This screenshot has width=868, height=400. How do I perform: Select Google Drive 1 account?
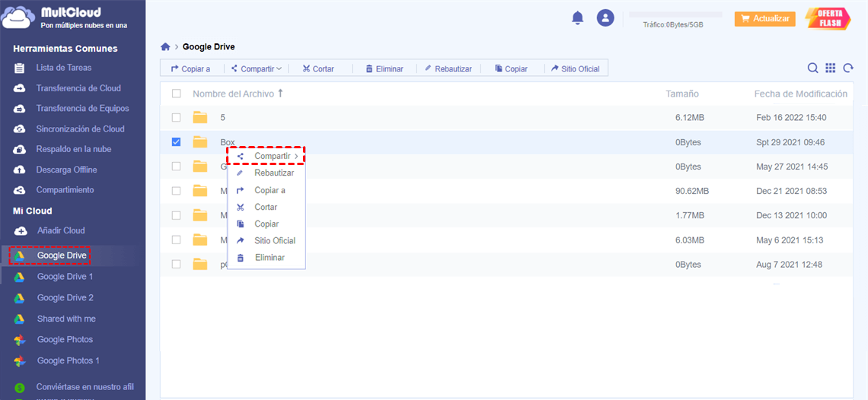click(65, 277)
